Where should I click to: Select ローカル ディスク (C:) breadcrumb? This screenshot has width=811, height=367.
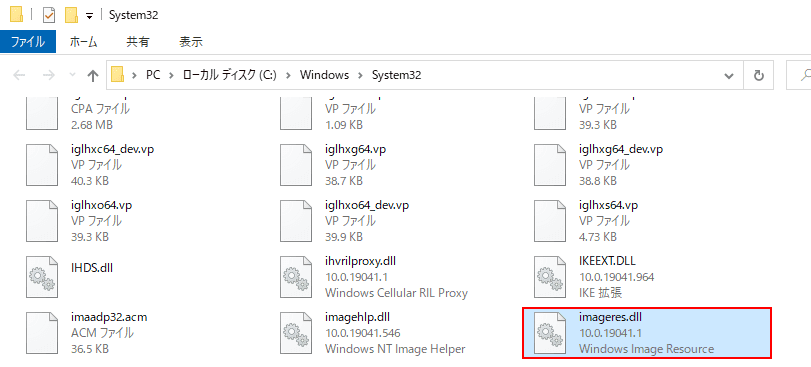pyautogui.click(x=229, y=75)
